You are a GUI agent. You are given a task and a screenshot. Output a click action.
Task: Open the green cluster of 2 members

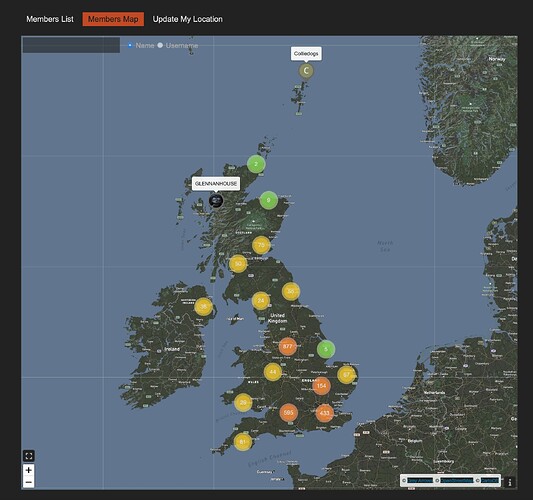[256, 164]
